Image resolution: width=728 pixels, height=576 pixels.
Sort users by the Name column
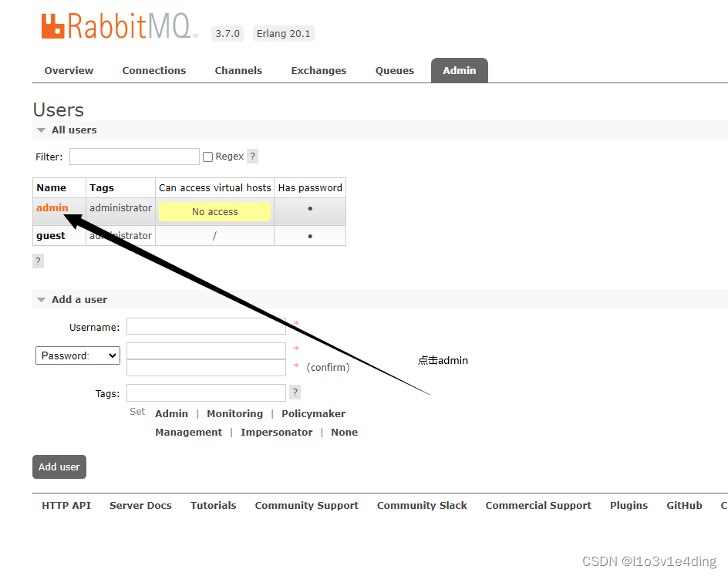click(51, 188)
